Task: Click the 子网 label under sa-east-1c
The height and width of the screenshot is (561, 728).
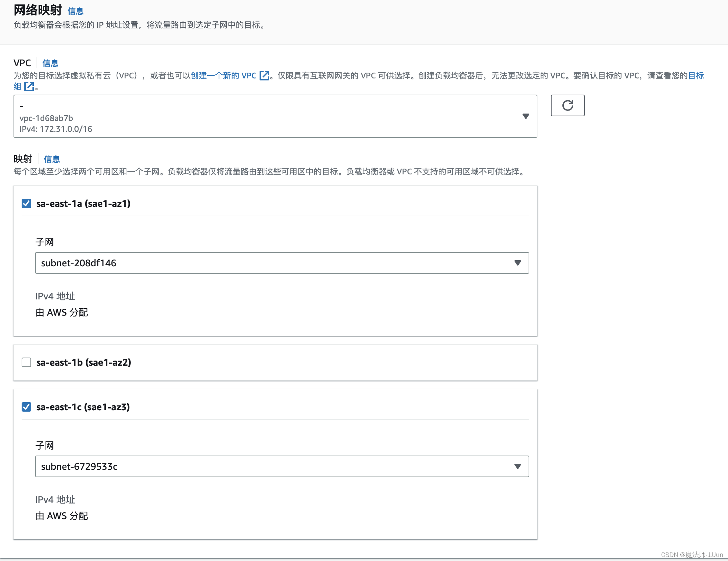Action: pyautogui.click(x=45, y=446)
